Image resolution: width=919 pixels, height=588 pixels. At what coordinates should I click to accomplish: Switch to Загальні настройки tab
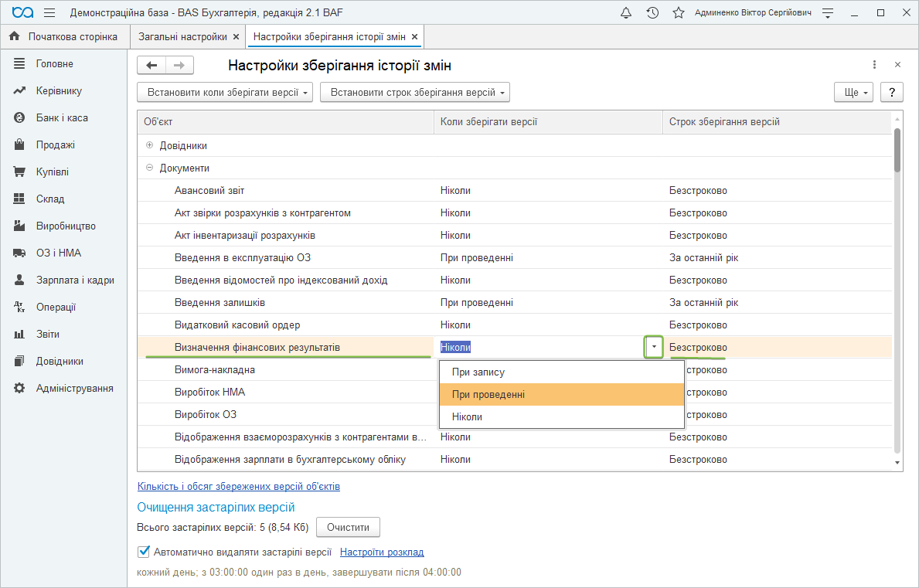tap(182, 36)
